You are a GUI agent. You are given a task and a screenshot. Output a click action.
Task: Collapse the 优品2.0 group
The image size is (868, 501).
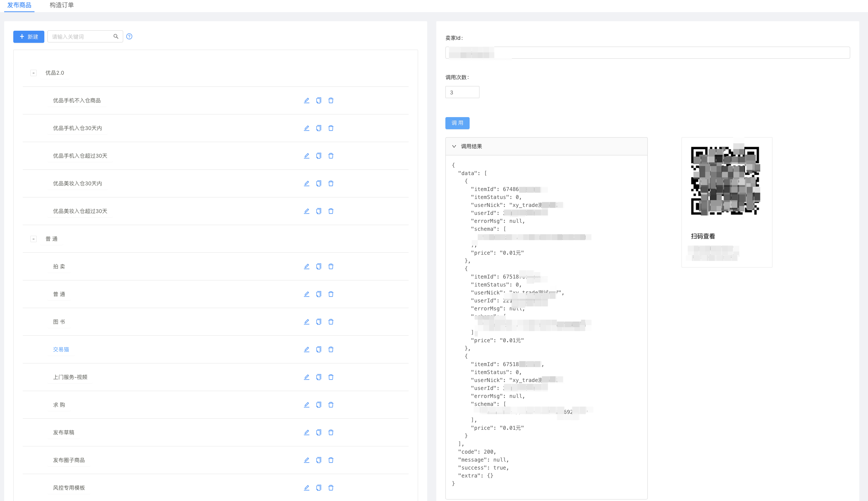(33, 73)
